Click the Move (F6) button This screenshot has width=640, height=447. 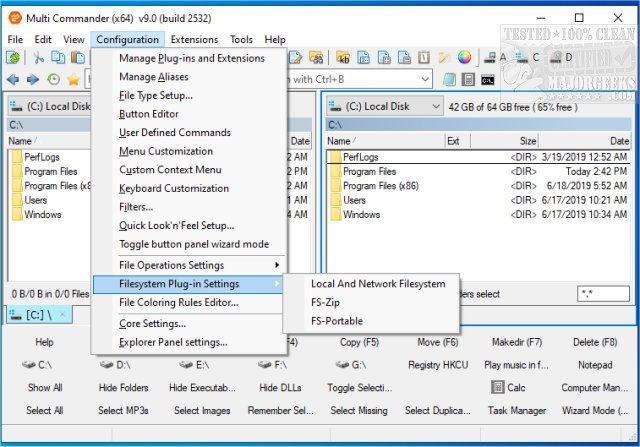[x=438, y=342]
